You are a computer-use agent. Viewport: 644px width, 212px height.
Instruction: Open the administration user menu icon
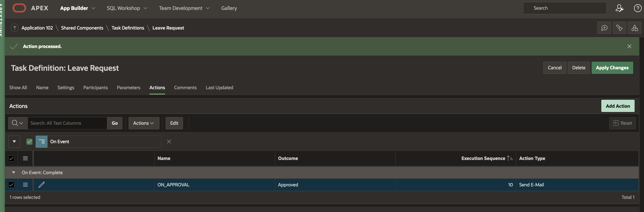pyautogui.click(x=619, y=8)
